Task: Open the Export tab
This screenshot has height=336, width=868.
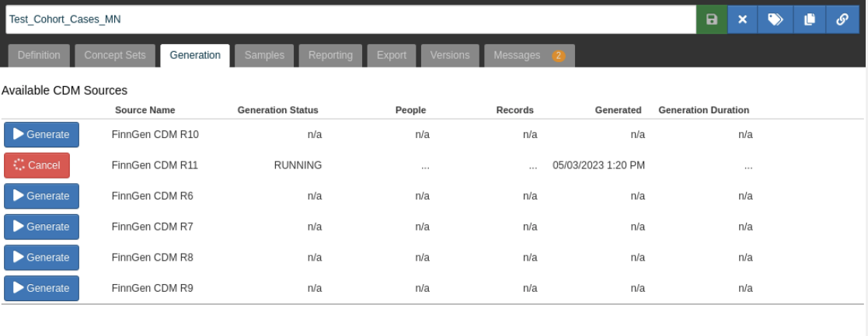Action: [x=392, y=55]
